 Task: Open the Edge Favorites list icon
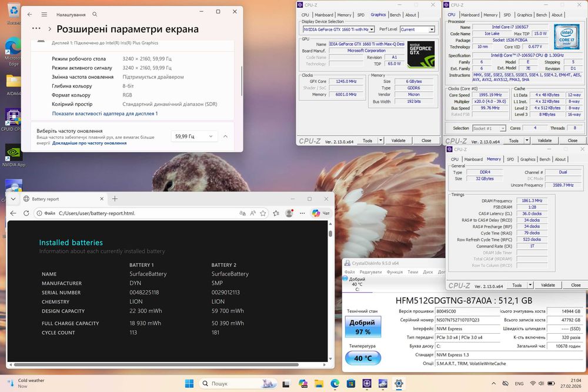click(276, 213)
